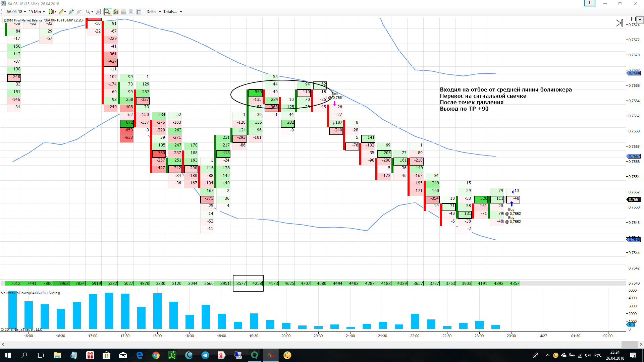This screenshot has height=362, width=644.
Task: Jump to latest bar with skip-forward arrow
Action: pos(619,23)
